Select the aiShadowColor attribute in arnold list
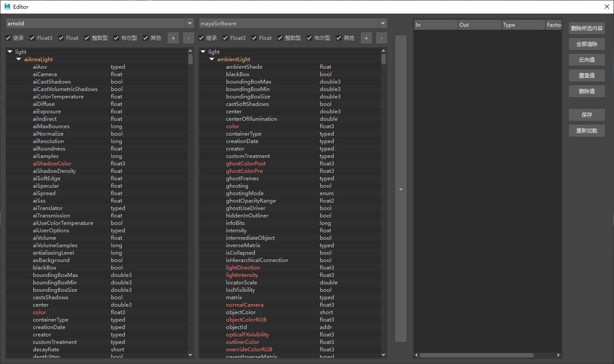This screenshot has height=364, width=614. pyautogui.click(x=52, y=164)
